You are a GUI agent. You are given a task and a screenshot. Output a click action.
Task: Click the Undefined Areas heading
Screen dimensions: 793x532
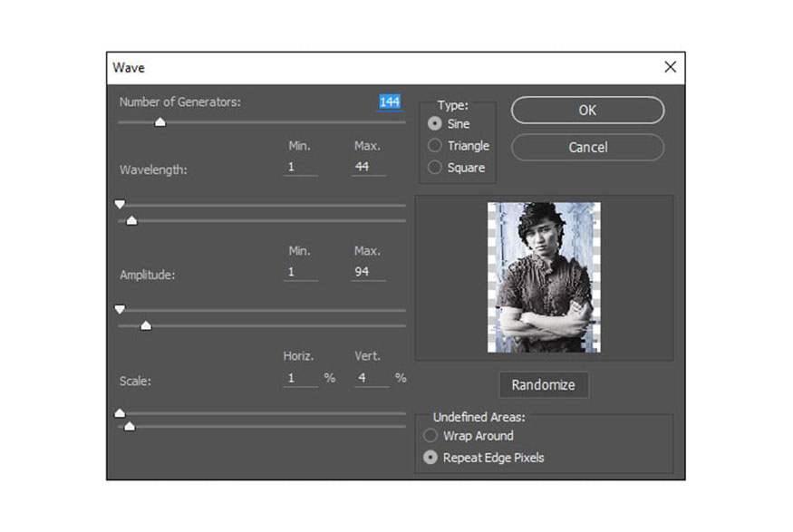click(x=479, y=417)
